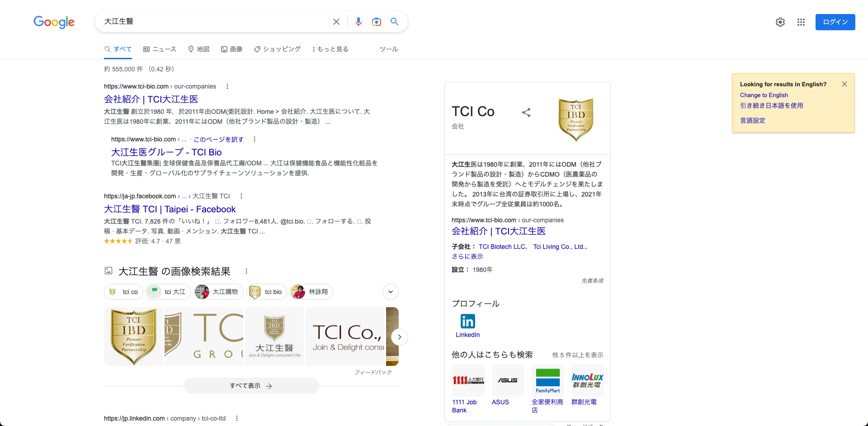Select the 林詠翔 image chip
Viewport: 868px width, 426px height.
click(311, 292)
